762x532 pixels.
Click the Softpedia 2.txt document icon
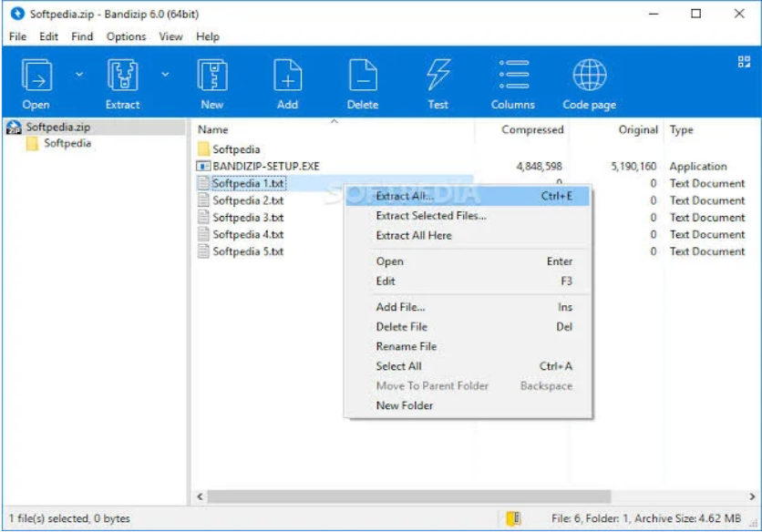[203, 200]
